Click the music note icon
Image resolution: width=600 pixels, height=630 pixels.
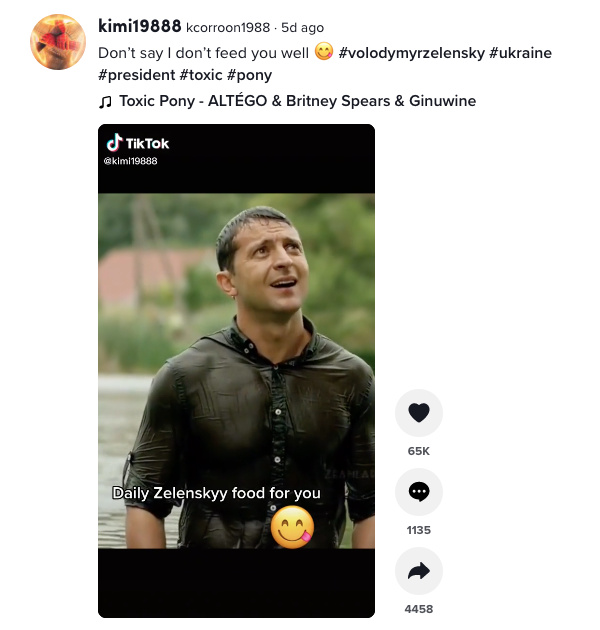click(105, 101)
